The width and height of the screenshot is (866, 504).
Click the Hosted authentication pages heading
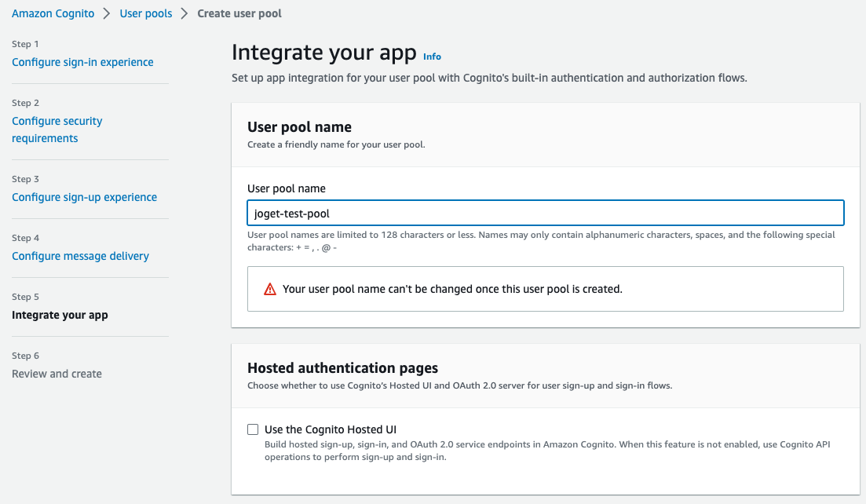point(342,367)
